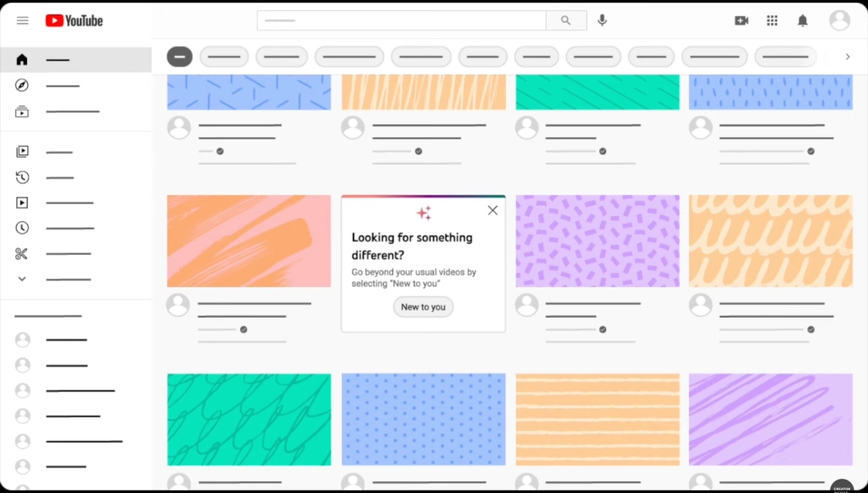Open the blue polka dot thumbnail
The width and height of the screenshot is (868, 493).
coord(424,419)
